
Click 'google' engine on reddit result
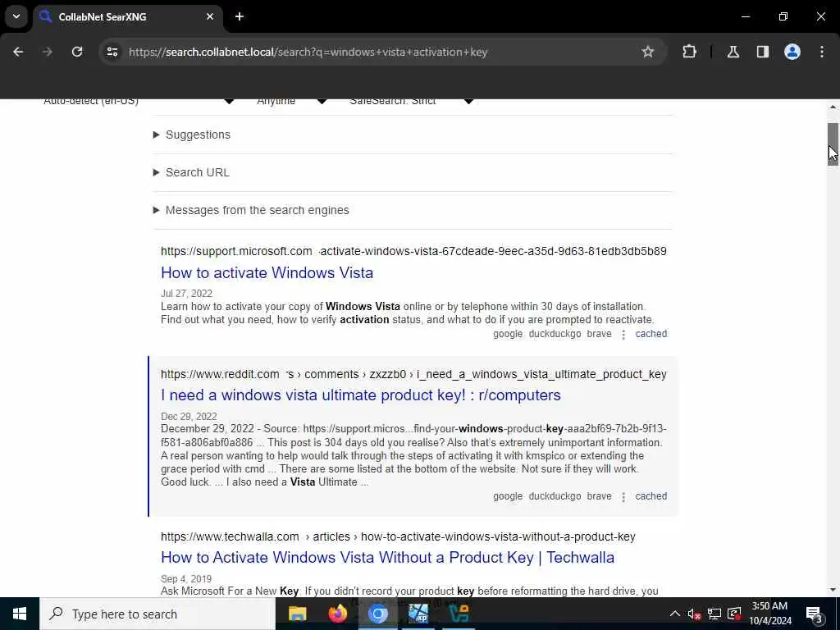coord(508,496)
